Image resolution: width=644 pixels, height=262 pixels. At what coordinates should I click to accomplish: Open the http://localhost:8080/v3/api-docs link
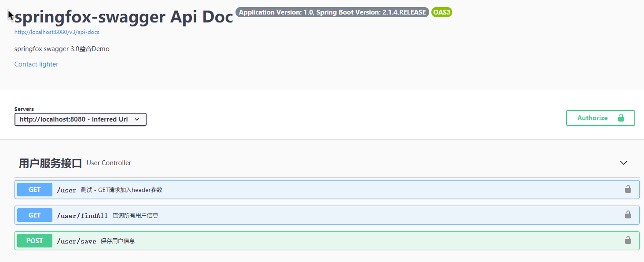[57, 32]
